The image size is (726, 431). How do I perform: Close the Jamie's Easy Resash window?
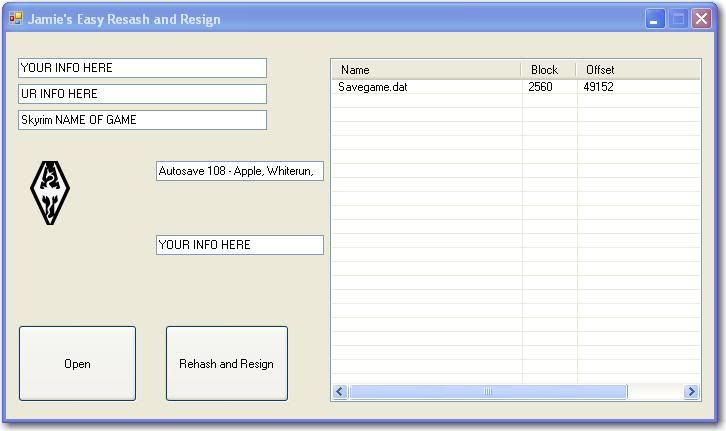click(701, 19)
